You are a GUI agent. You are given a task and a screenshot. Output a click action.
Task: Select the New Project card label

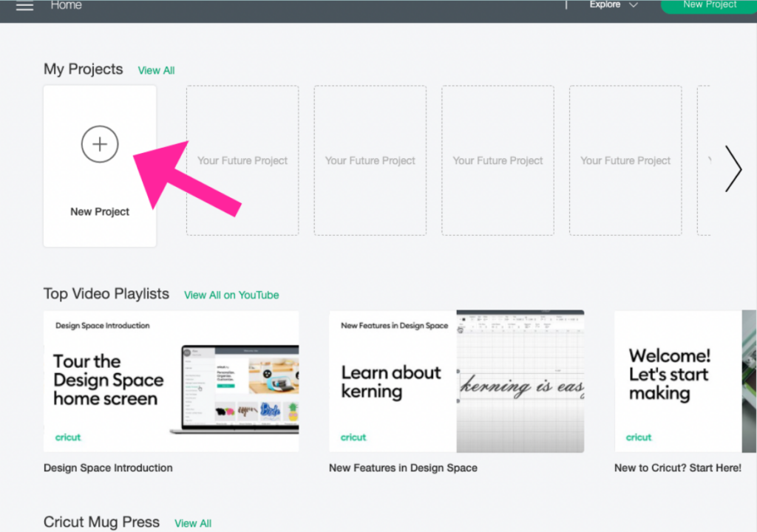tap(100, 212)
